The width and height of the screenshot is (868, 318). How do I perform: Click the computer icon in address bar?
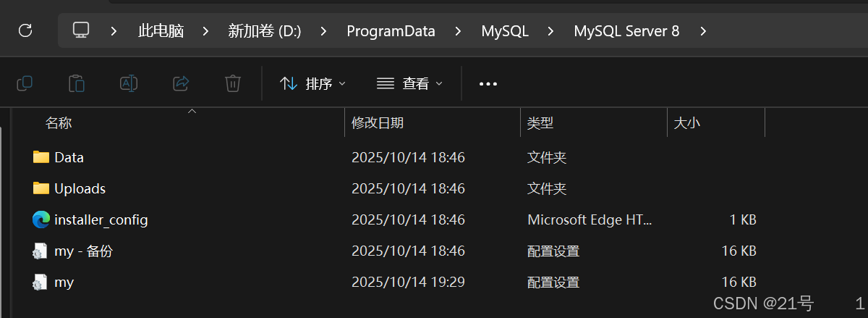click(x=81, y=30)
